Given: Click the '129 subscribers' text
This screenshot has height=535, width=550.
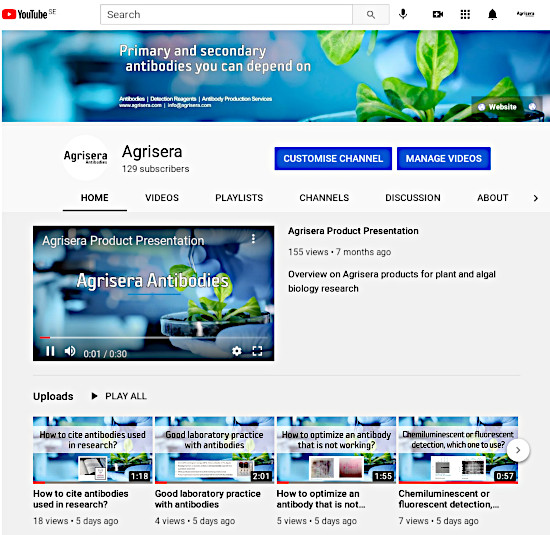Looking at the screenshot, I should tap(155, 169).
